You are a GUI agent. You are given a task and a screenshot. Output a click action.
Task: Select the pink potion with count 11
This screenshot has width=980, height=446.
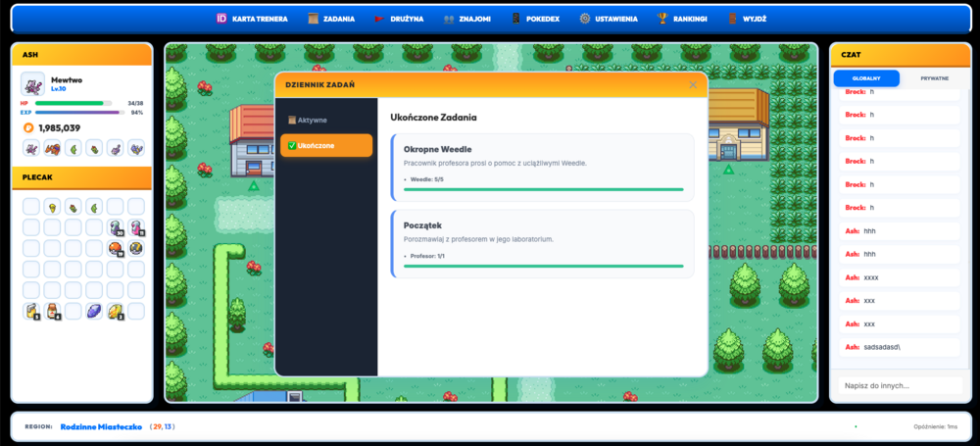136,227
